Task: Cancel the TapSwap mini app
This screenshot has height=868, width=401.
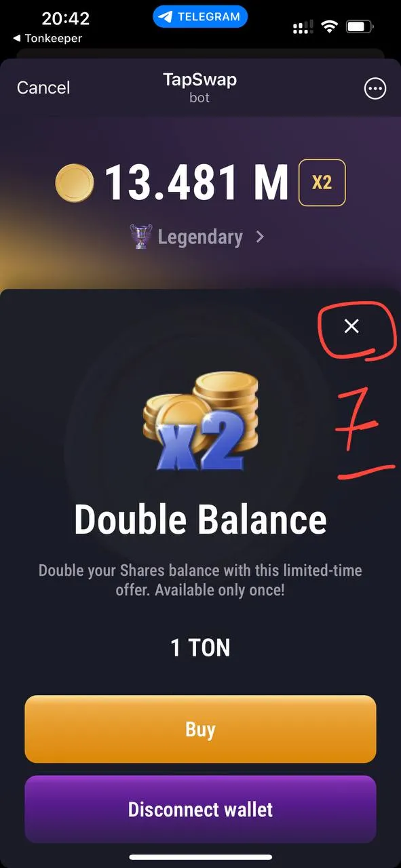Action: [x=43, y=88]
